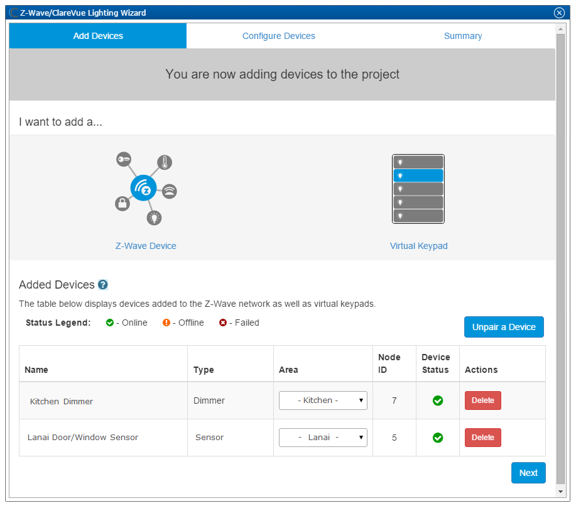This screenshot has height=506, width=580.
Task: Click the Next button
Action: (x=528, y=473)
